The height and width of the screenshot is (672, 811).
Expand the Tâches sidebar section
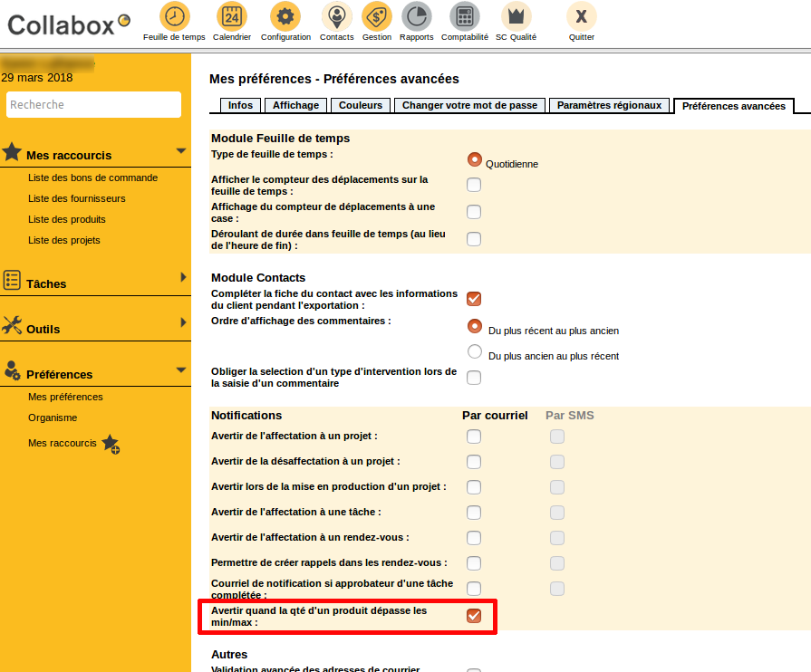[x=182, y=278]
